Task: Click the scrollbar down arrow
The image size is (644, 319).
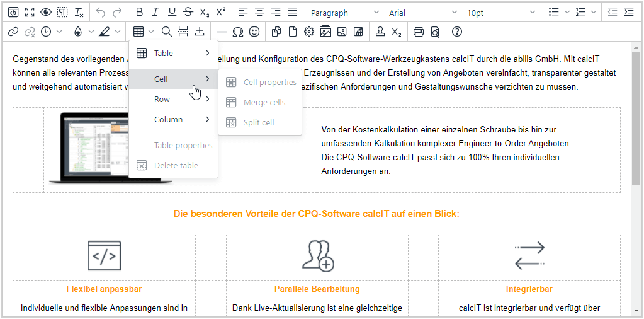Action: (636, 310)
